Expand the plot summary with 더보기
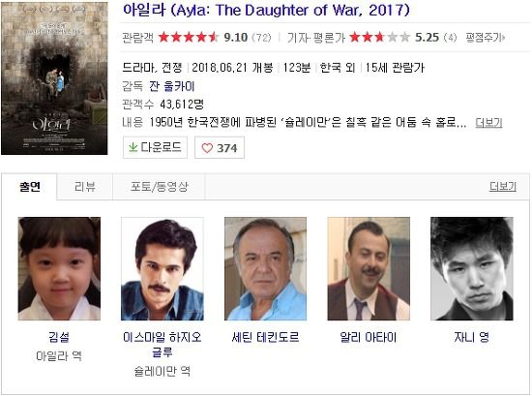Viewport: 532px width, 396px height. click(488, 123)
